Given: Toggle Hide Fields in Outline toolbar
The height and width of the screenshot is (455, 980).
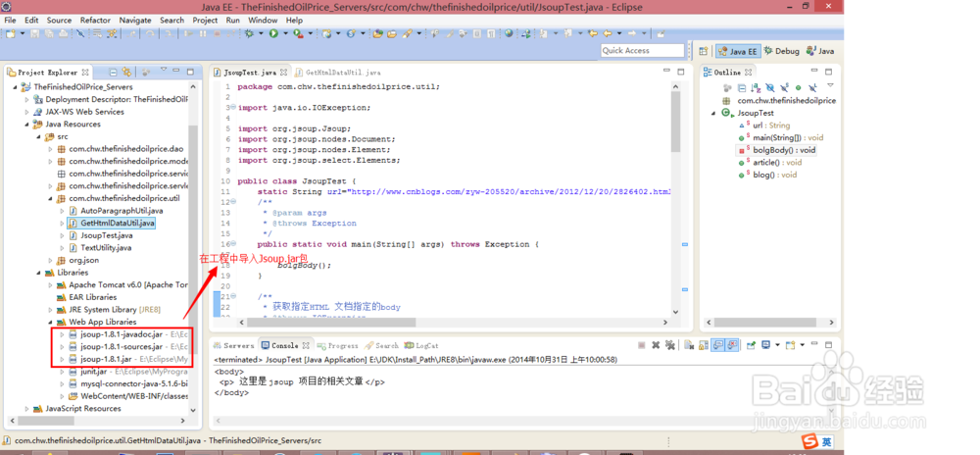Looking at the screenshot, I should coord(770,88).
